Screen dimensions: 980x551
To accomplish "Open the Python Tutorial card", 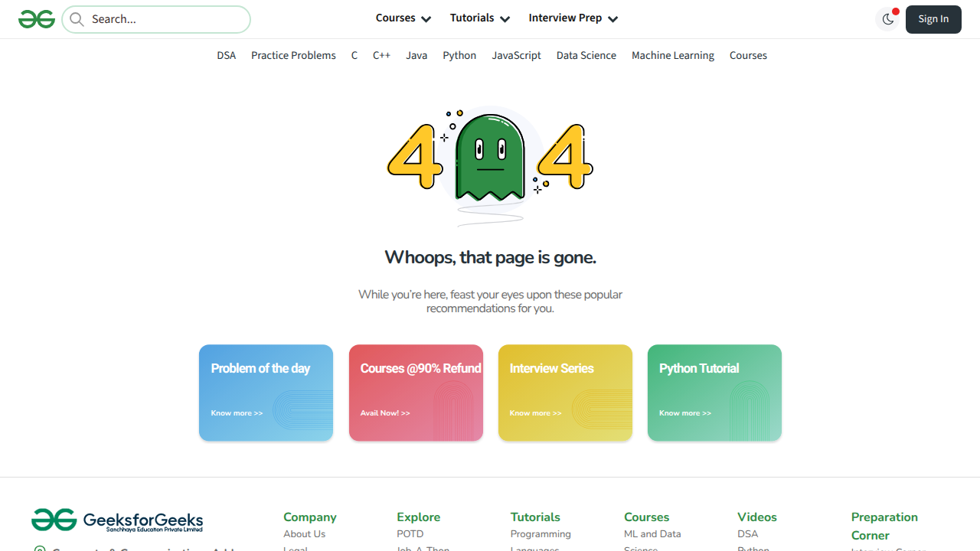I will tap(714, 393).
